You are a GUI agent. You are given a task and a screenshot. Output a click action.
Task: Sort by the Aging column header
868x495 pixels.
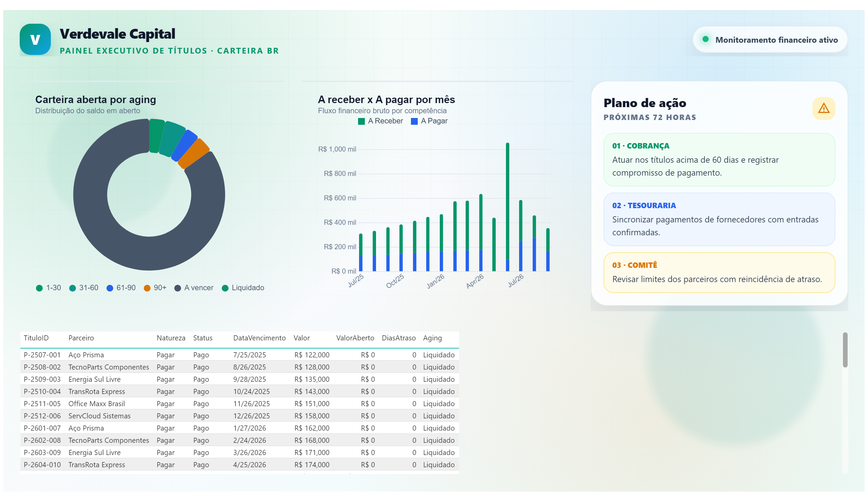coord(432,338)
